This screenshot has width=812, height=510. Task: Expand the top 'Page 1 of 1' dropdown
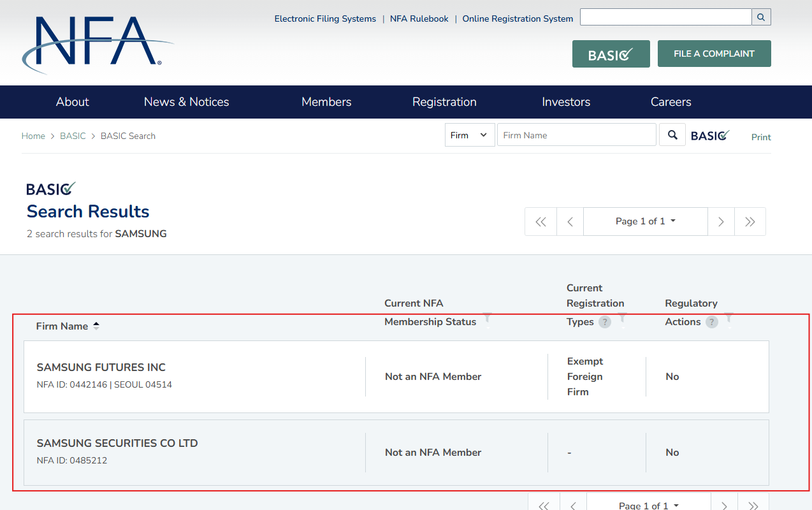coord(645,221)
